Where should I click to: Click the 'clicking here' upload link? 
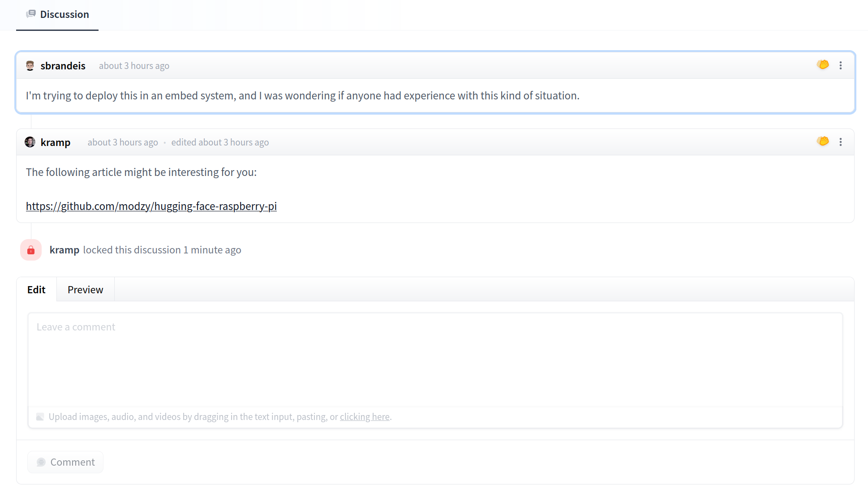click(x=365, y=417)
